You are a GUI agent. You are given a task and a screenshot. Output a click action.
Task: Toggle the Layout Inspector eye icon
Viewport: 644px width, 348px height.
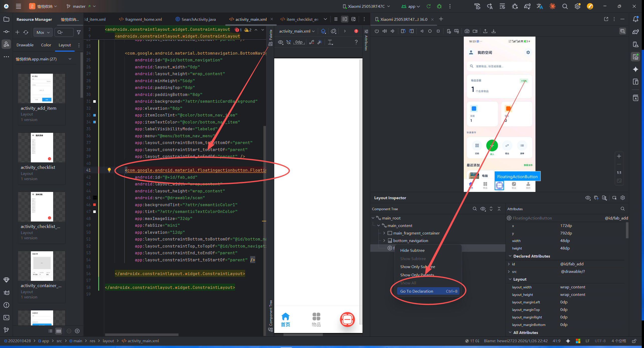588,198
